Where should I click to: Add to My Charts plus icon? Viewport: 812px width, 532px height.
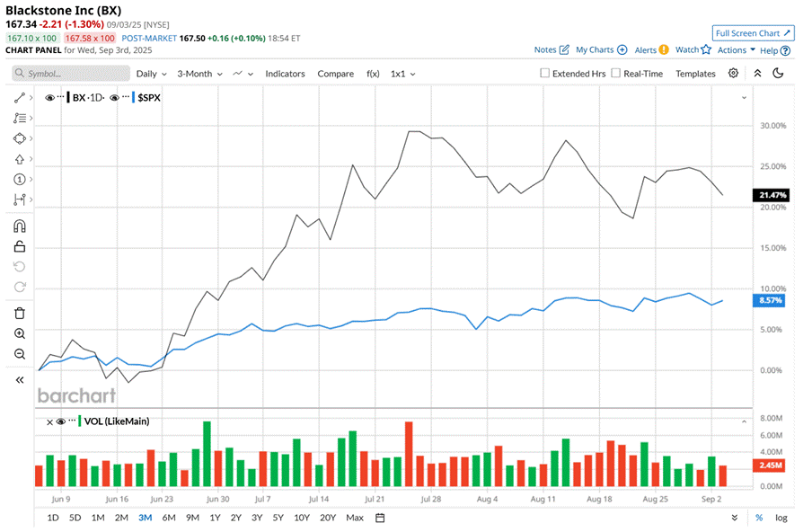pos(622,49)
